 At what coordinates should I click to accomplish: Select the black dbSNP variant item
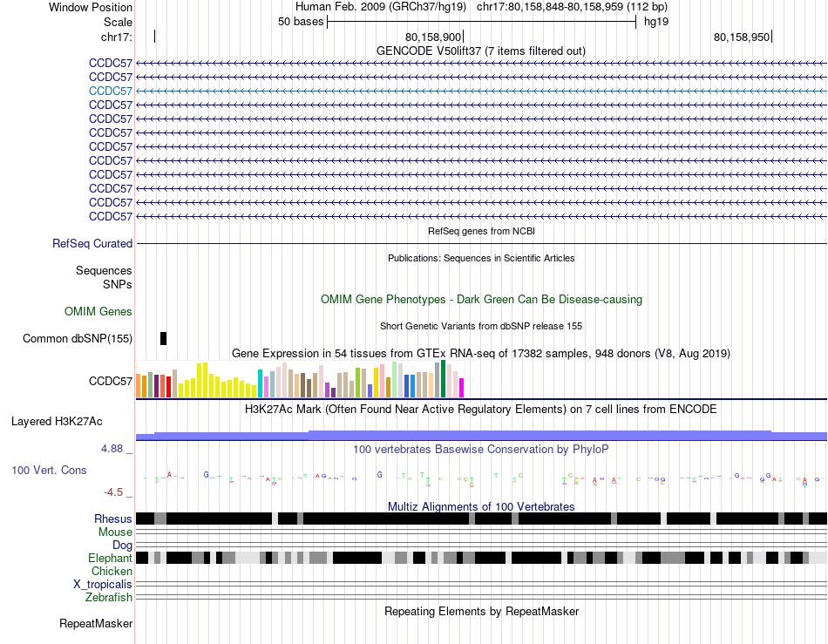[x=164, y=338]
